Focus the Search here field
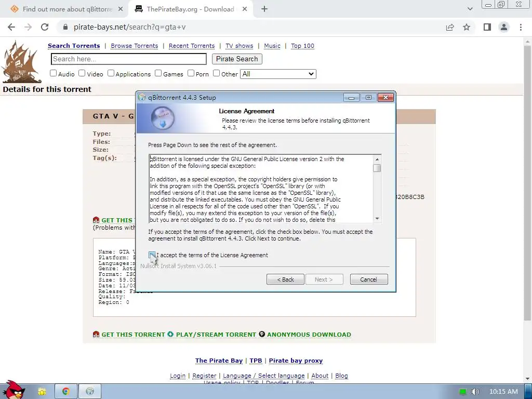 [x=129, y=59]
